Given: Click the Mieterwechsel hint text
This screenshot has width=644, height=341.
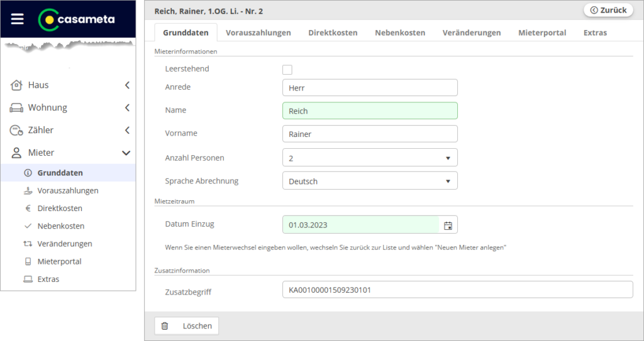Looking at the screenshot, I should point(336,247).
